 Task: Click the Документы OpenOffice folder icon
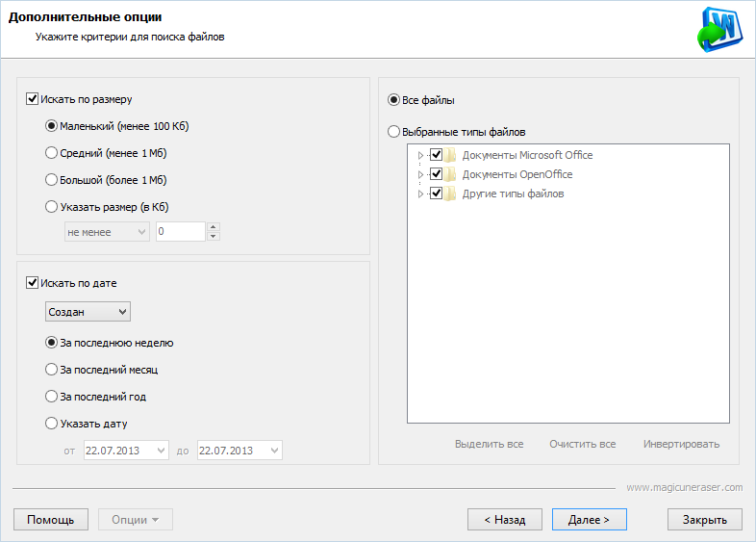450,174
